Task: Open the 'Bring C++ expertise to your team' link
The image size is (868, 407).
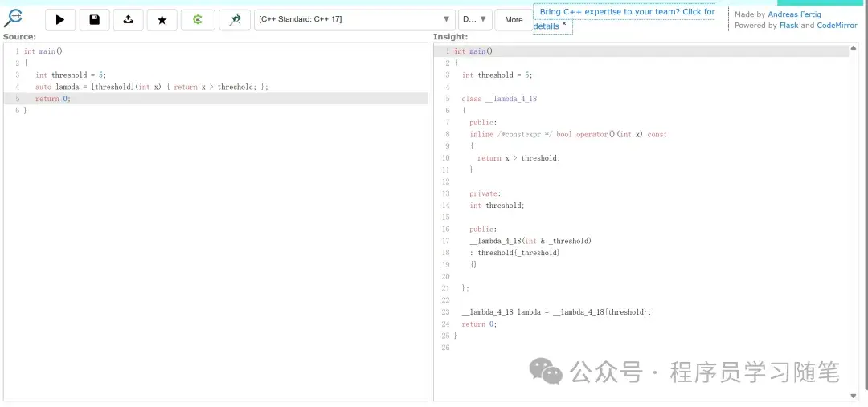Action: tap(624, 18)
